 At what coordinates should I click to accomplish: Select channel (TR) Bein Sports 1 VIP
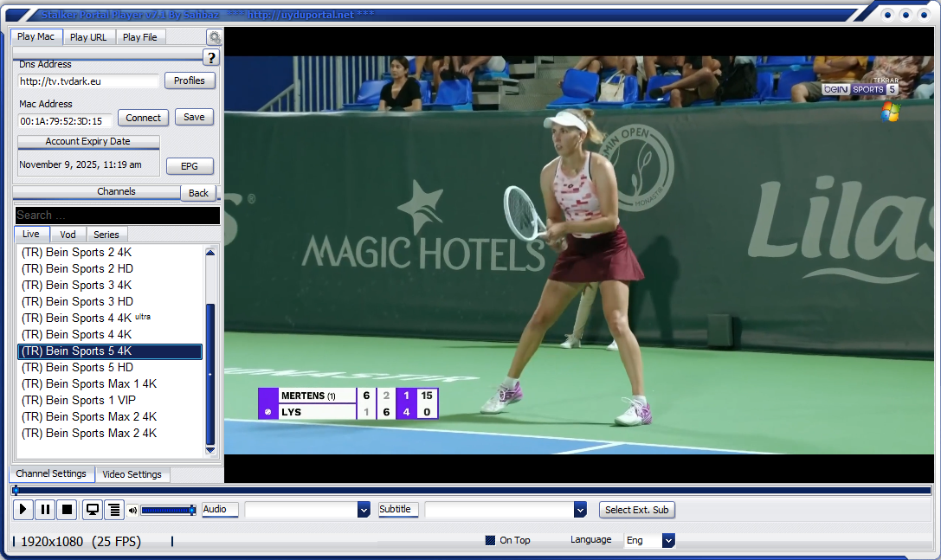(x=110, y=401)
